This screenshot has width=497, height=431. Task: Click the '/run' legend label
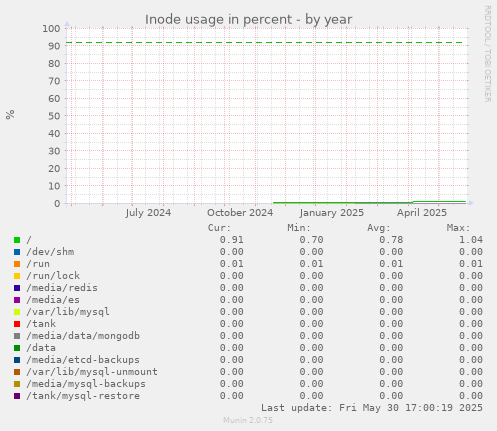[38, 264]
